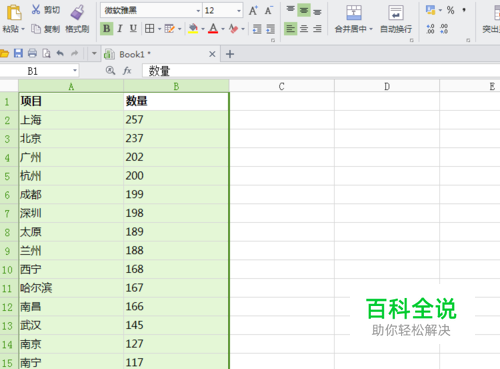This screenshot has width=500, height=369.
Task: Open the alignment group dialog launcher
Action: pos(412,40)
